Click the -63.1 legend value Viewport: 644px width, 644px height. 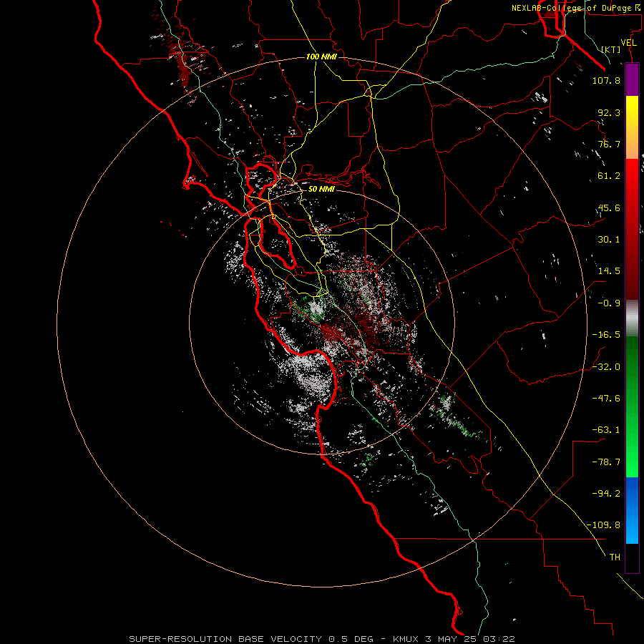click(x=606, y=430)
